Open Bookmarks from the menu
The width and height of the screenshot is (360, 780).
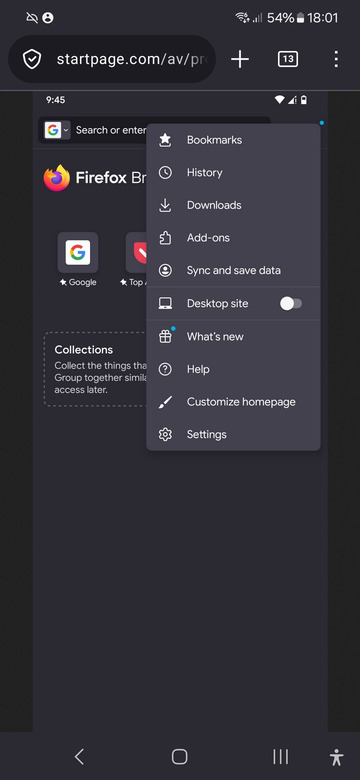click(x=233, y=140)
